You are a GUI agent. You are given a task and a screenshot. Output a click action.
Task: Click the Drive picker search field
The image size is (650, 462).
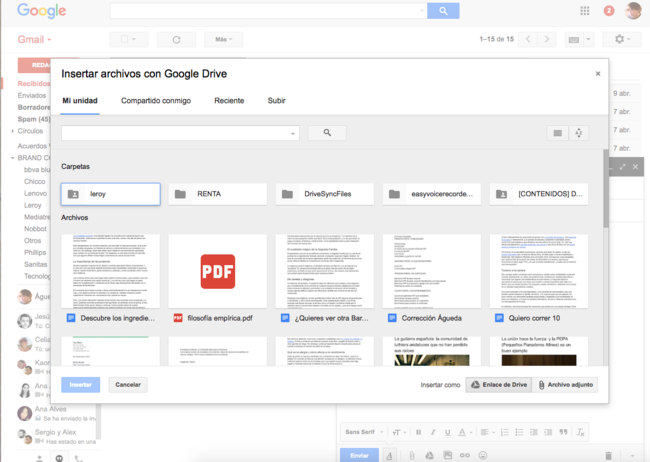click(x=180, y=133)
